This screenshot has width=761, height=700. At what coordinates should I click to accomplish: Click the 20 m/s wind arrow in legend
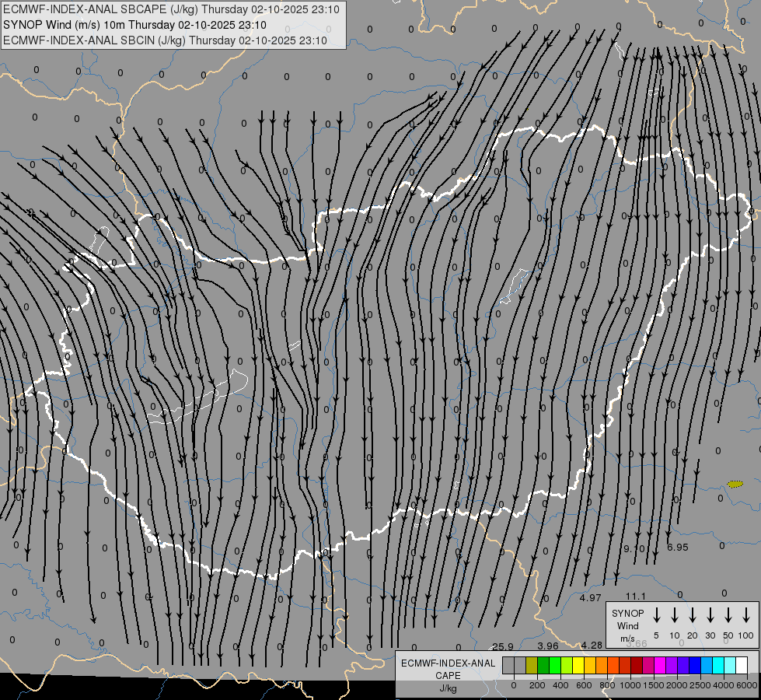(x=692, y=615)
